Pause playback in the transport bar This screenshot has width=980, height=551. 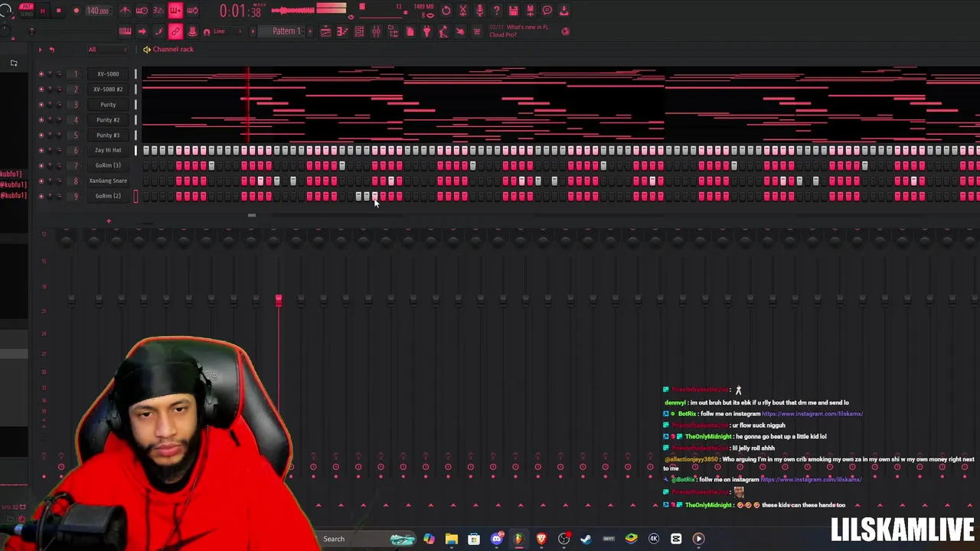pos(42,11)
